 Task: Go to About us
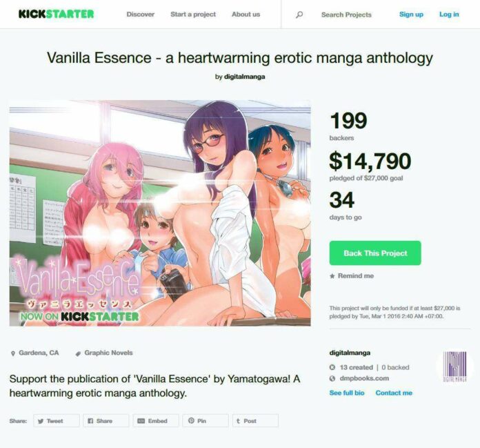[246, 14]
